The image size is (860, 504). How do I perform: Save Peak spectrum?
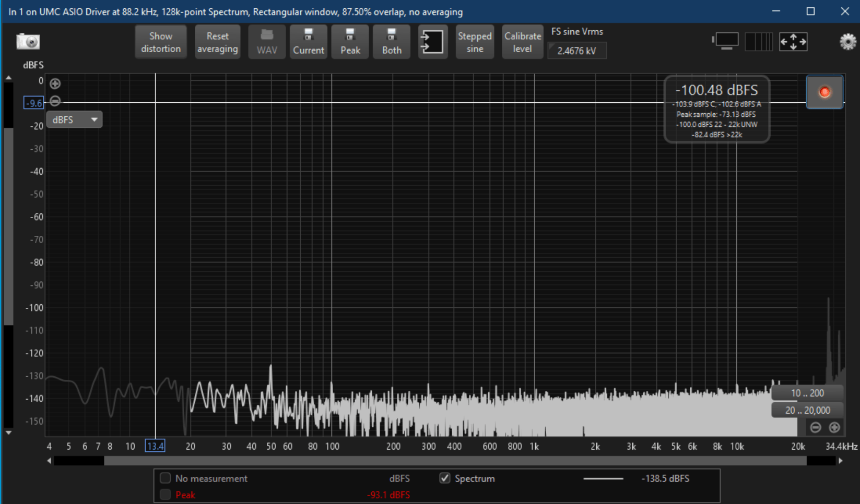350,42
